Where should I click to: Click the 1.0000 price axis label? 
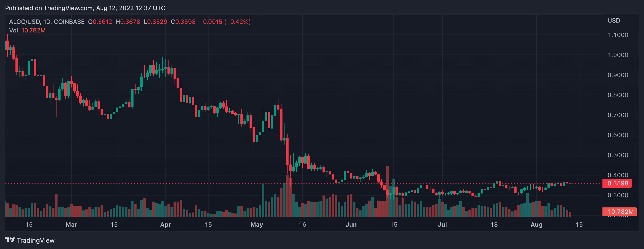(x=618, y=55)
